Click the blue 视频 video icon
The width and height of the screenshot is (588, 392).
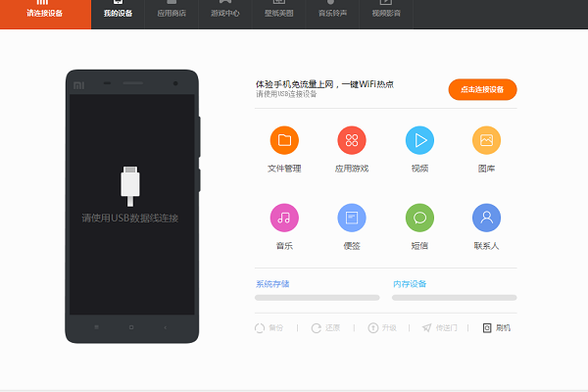[x=419, y=141]
